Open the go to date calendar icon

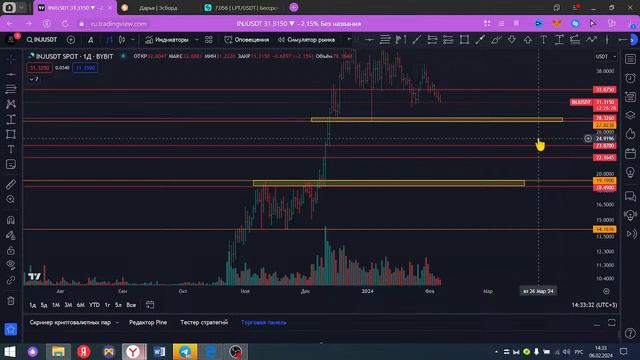(150, 305)
